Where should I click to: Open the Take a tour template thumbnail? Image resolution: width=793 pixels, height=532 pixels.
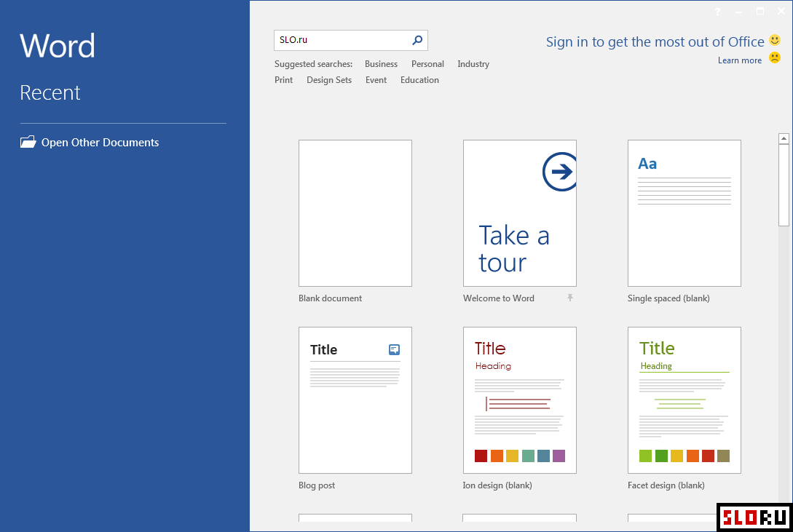(x=519, y=213)
